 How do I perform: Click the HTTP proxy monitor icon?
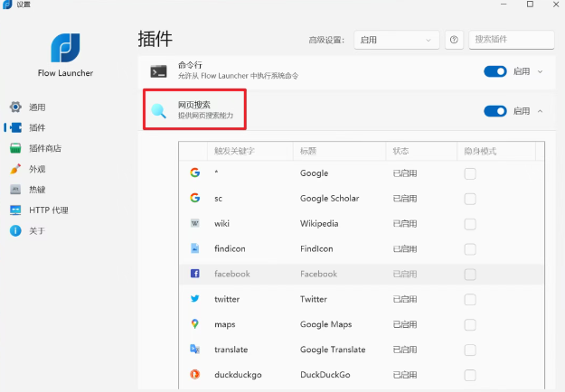tap(15, 210)
